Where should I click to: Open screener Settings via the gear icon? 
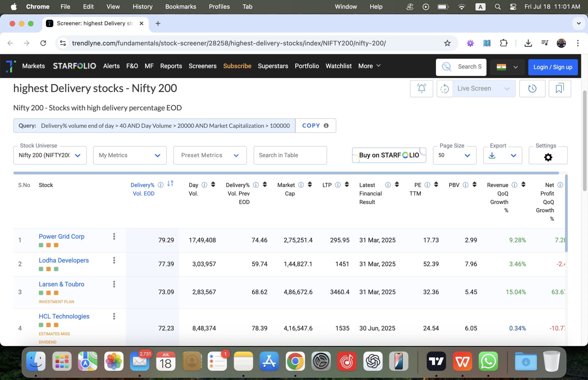[x=548, y=157]
